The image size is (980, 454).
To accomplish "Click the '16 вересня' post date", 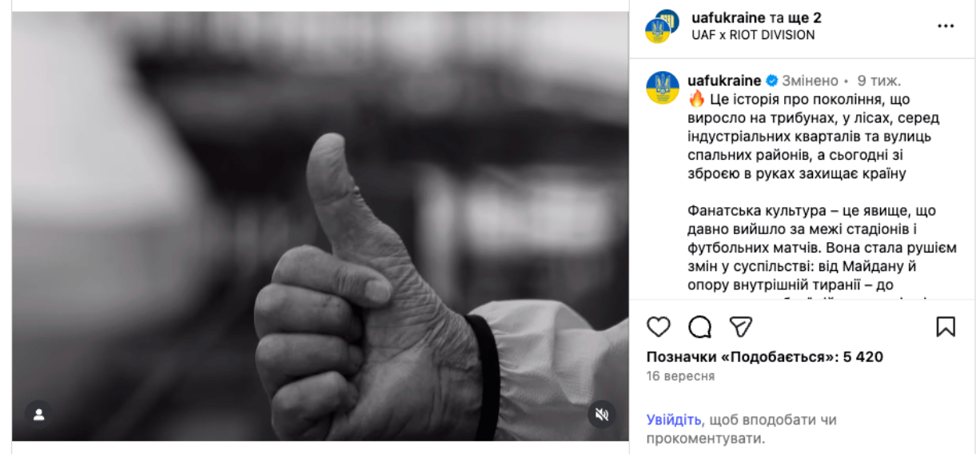I will click(x=680, y=376).
